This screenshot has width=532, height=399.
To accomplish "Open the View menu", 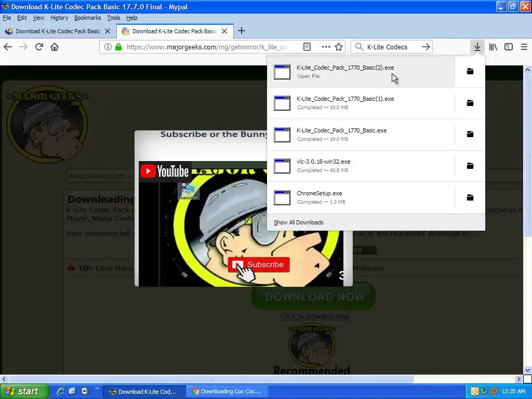I will [x=38, y=18].
